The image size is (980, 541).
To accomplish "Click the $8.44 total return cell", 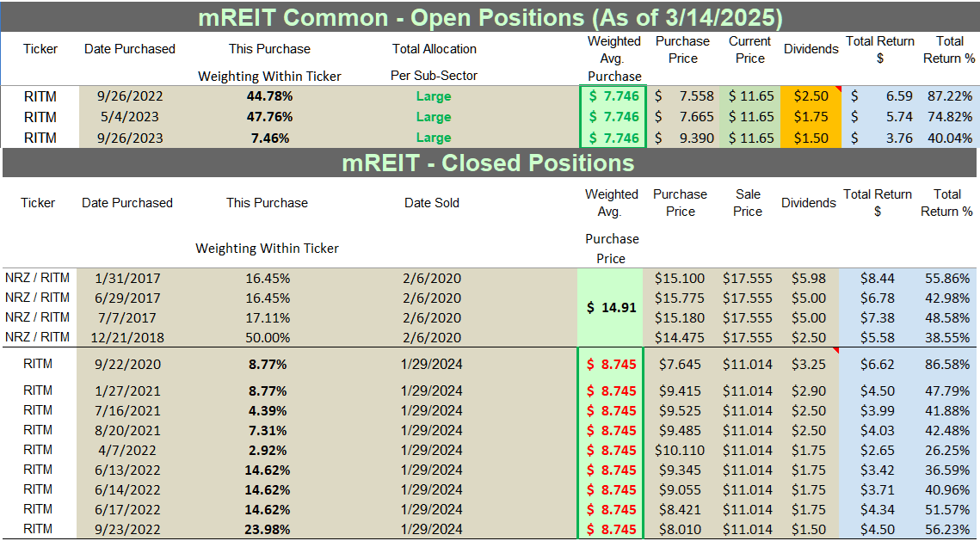I will click(877, 279).
